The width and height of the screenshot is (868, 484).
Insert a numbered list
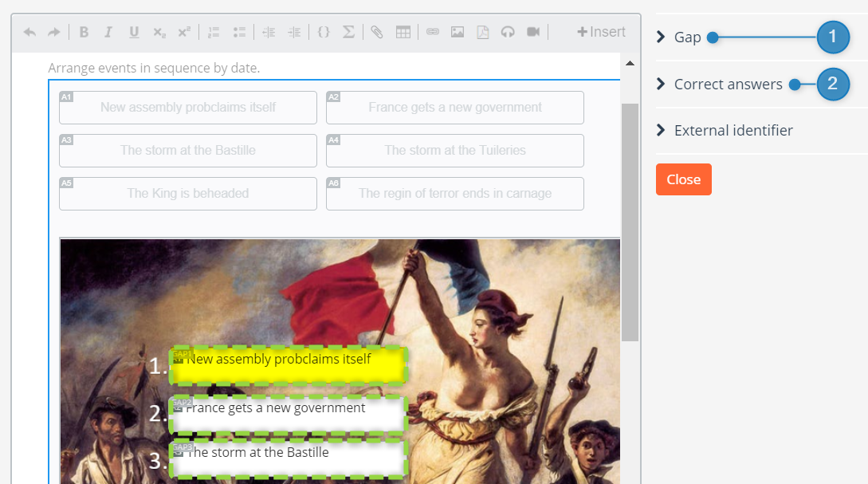[x=214, y=32]
